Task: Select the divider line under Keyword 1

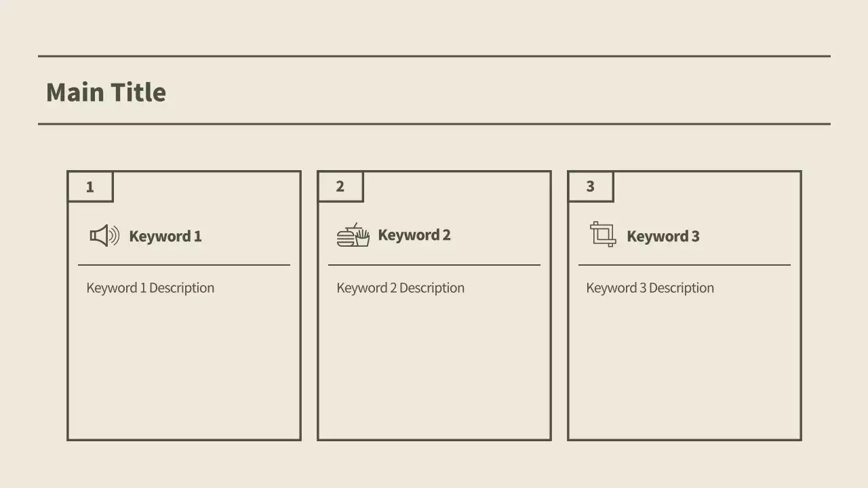Action: pyautogui.click(x=184, y=265)
